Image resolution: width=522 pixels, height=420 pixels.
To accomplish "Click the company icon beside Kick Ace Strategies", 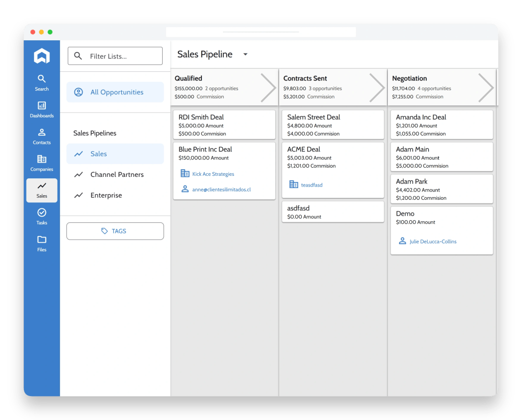I will [x=186, y=173].
